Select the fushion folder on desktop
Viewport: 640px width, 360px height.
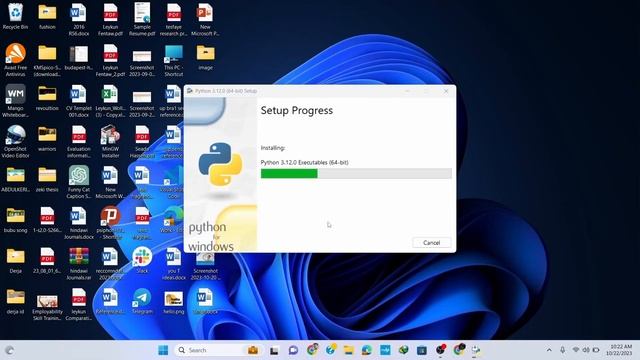click(x=47, y=17)
